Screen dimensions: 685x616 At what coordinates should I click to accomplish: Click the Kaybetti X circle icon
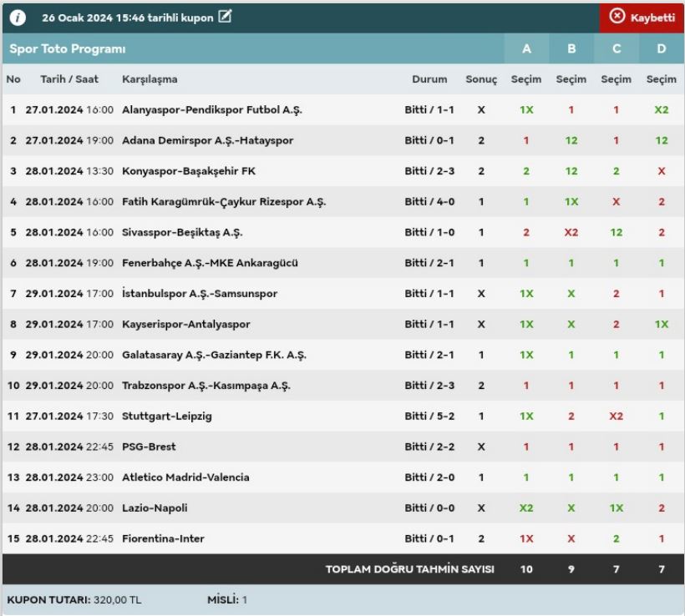pyautogui.click(x=617, y=17)
